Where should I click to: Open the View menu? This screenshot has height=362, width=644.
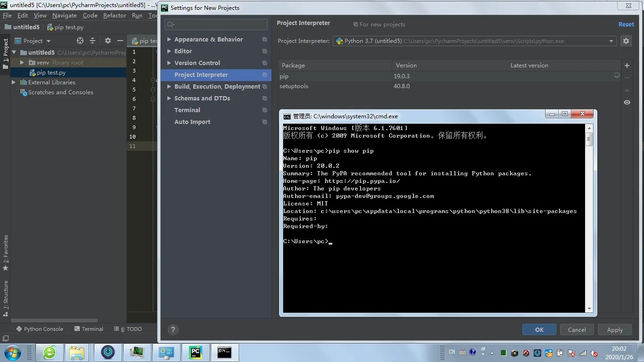(40, 16)
